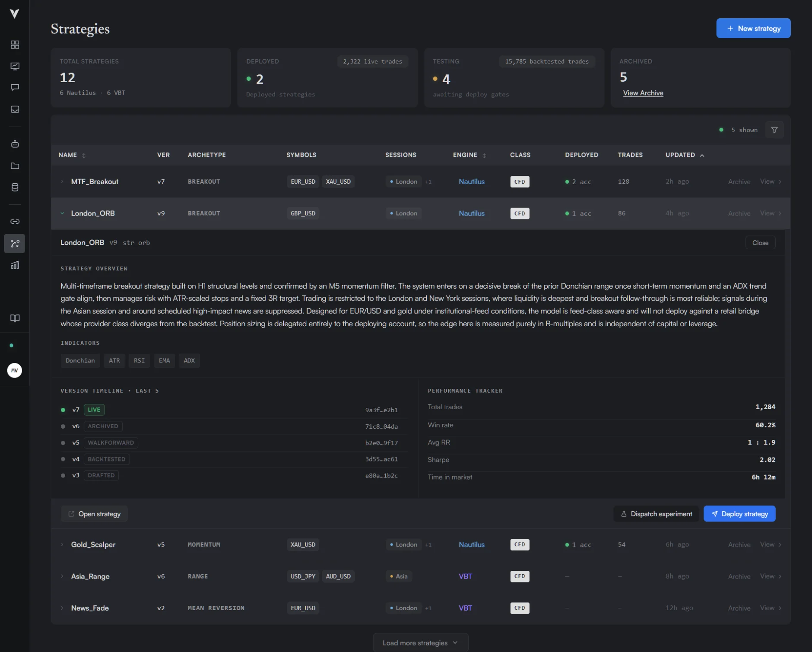Open the bar chart analytics icon in sidebar
The image size is (812, 652).
(15, 265)
